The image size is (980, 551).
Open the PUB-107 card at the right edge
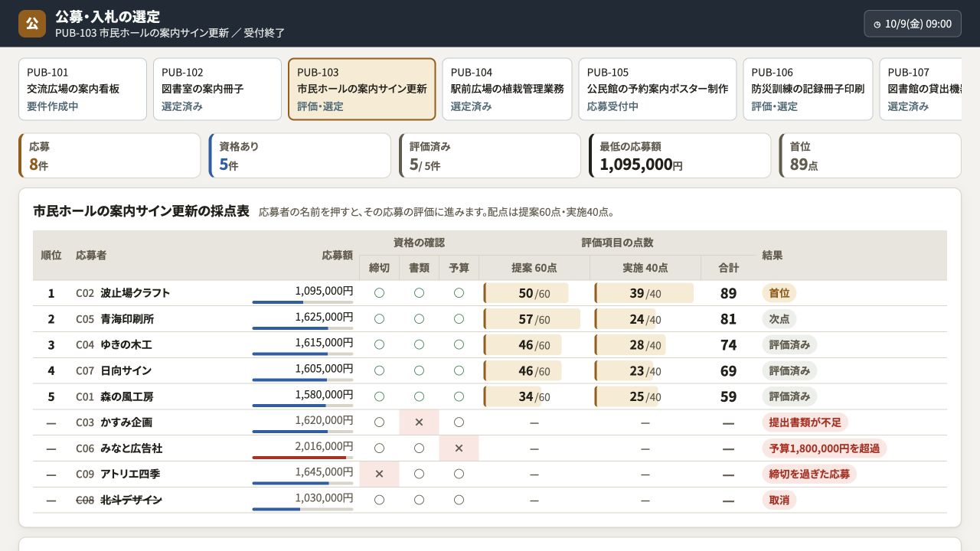(920, 90)
